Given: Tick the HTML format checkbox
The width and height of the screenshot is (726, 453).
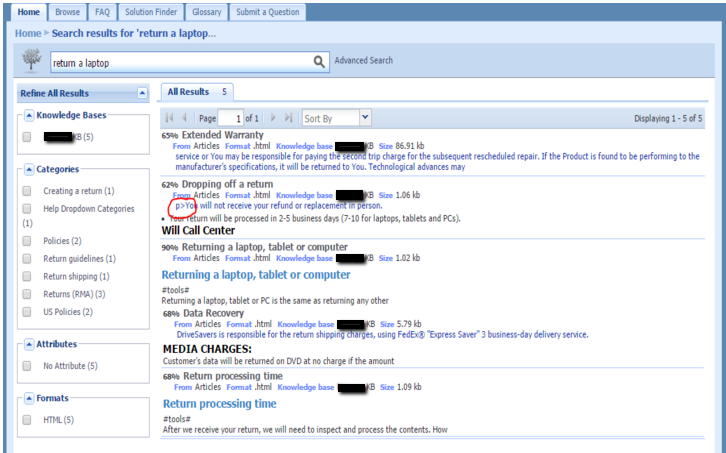Looking at the screenshot, I should click(x=28, y=420).
